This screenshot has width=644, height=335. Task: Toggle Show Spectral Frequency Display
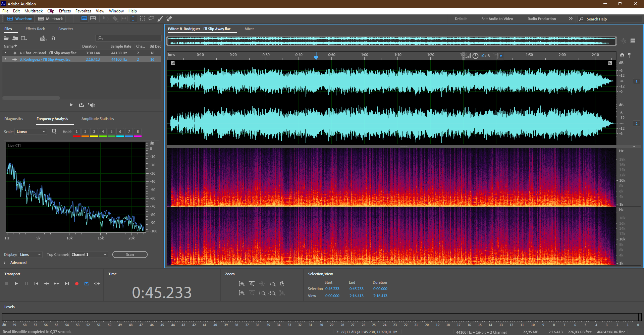84,19
